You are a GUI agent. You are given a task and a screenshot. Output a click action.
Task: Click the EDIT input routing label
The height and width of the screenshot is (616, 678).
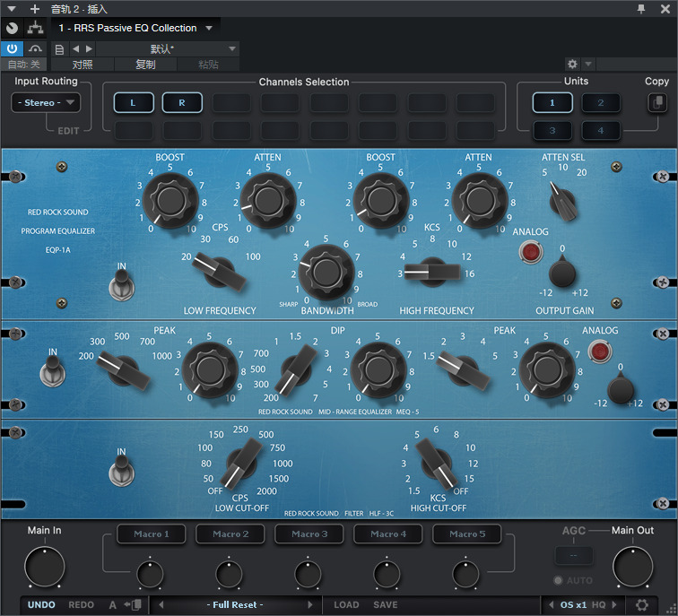(x=68, y=131)
